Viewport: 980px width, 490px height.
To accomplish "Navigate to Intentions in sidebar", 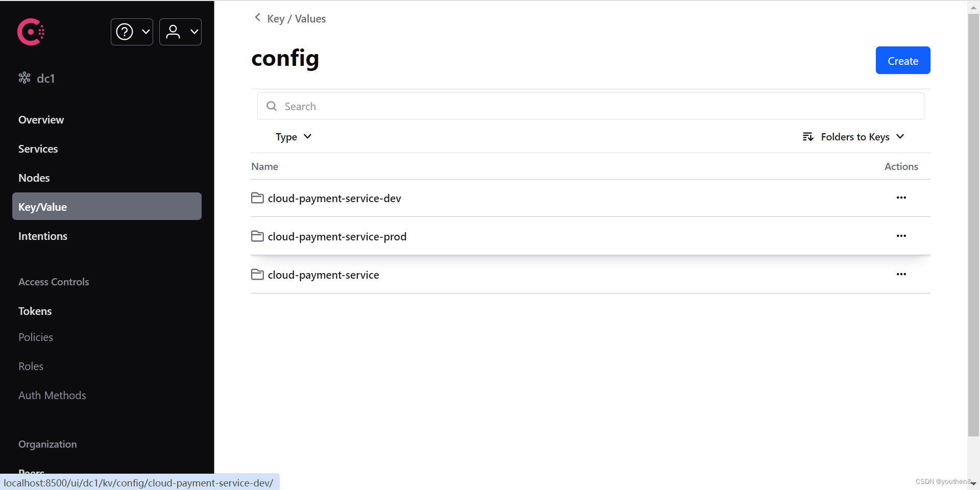I will point(43,236).
